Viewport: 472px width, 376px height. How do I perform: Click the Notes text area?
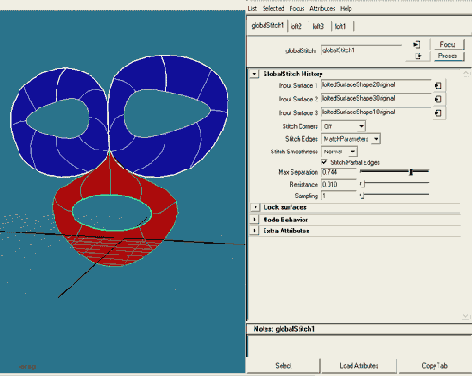coord(359,346)
